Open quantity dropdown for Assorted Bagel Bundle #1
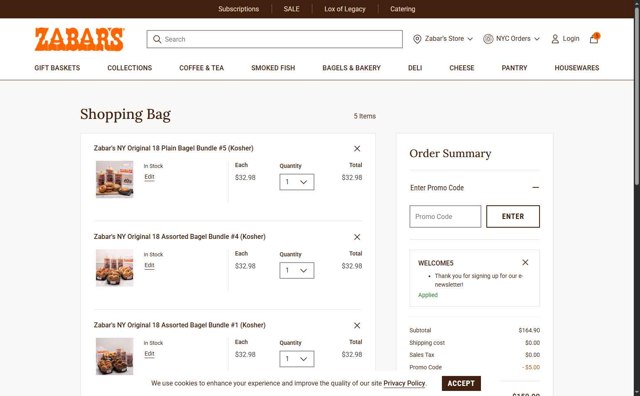640x396 pixels. point(297,359)
